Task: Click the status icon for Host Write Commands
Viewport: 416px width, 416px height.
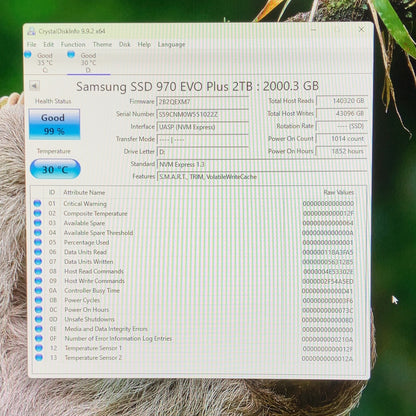Action: pyautogui.click(x=38, y=281)
